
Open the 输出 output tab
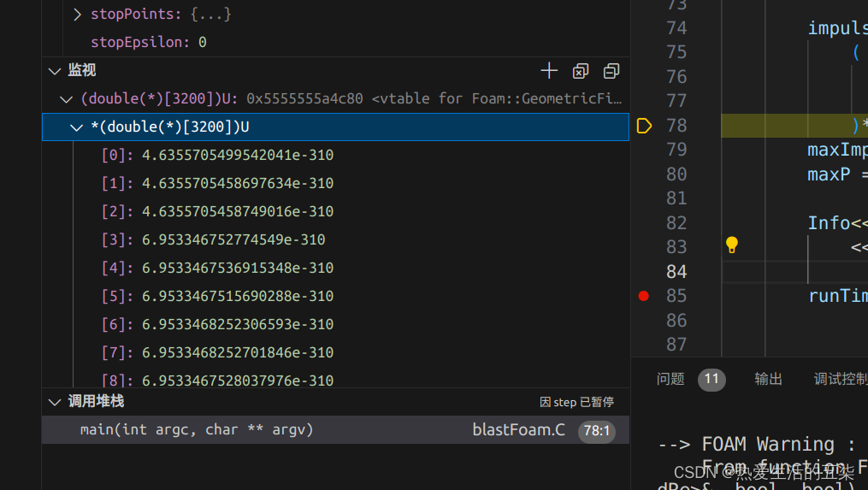pyautogui.click(x=768, y=380)
